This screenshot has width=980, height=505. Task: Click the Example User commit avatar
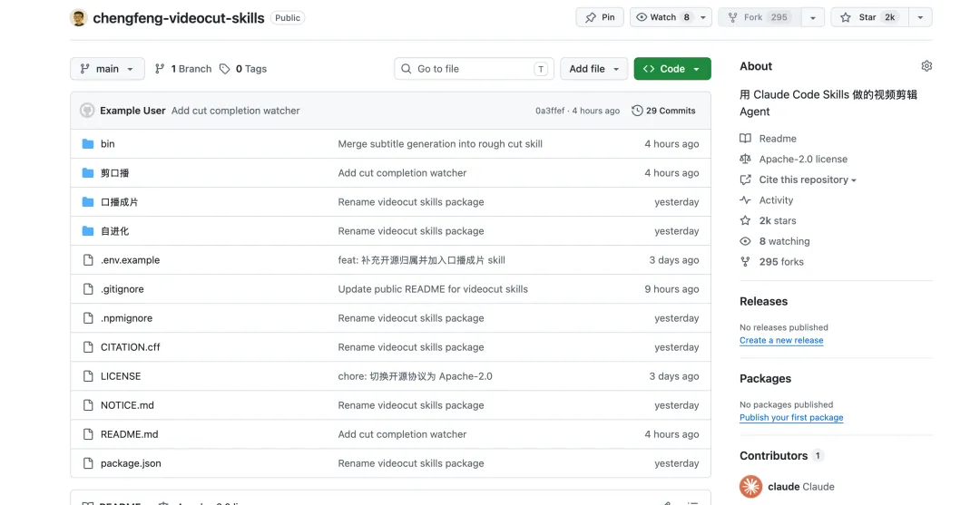[87, 111]
